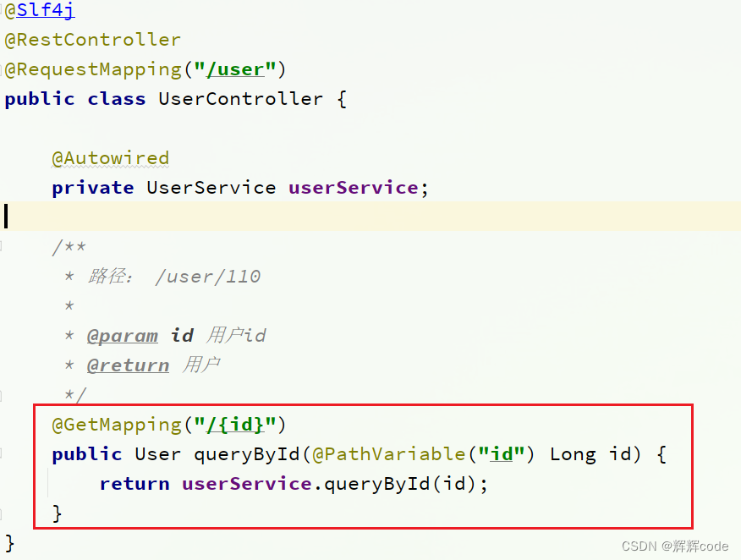The height and width of the screenshot is (560, 741).
Task: Click the "/user" request mapping string
Action: 235,69
